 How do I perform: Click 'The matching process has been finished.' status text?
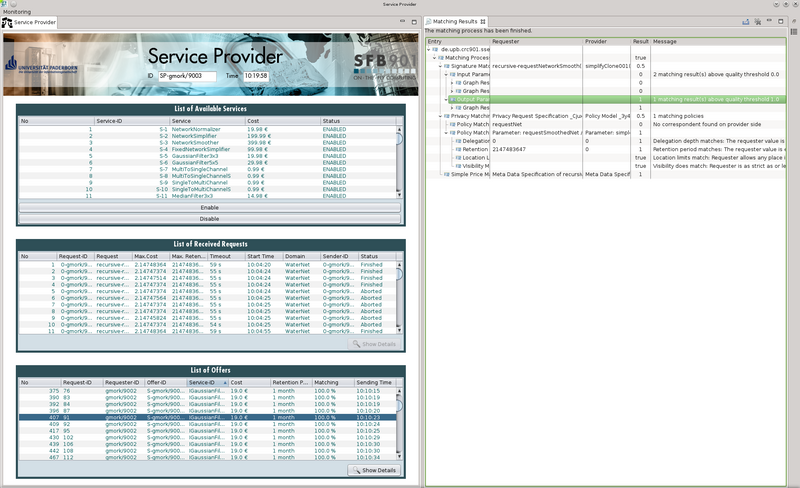(x=479, y=31)
